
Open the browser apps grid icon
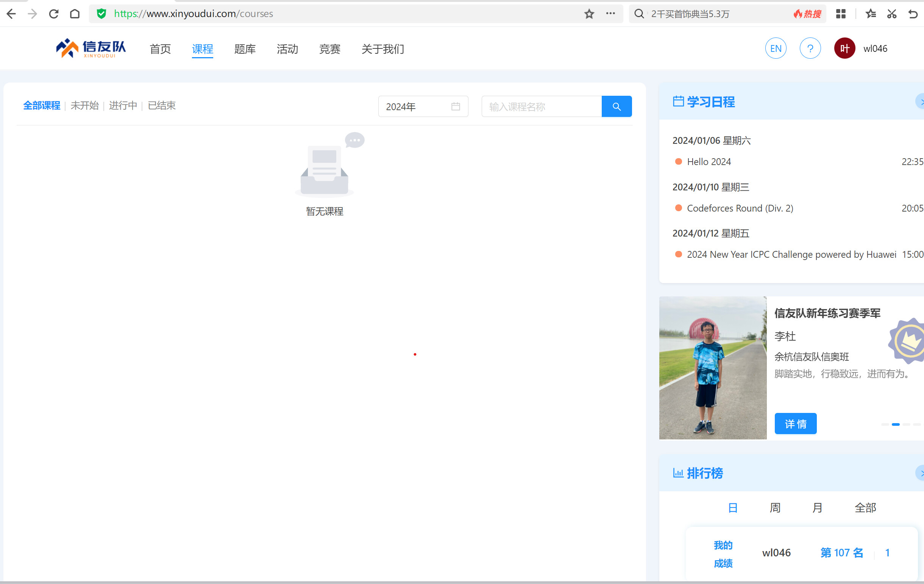click(x=841, y=14)
